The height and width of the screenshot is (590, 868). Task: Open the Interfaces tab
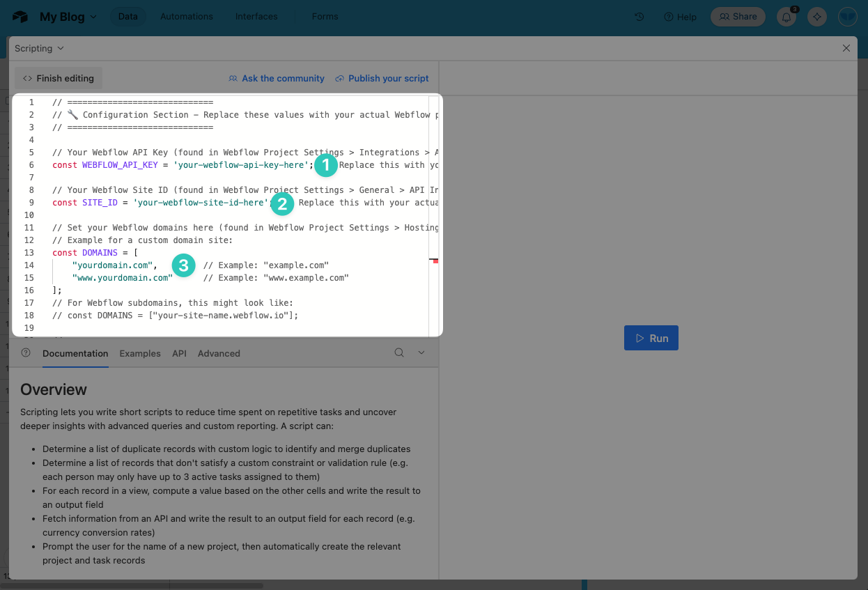click(x=256, y=17)
